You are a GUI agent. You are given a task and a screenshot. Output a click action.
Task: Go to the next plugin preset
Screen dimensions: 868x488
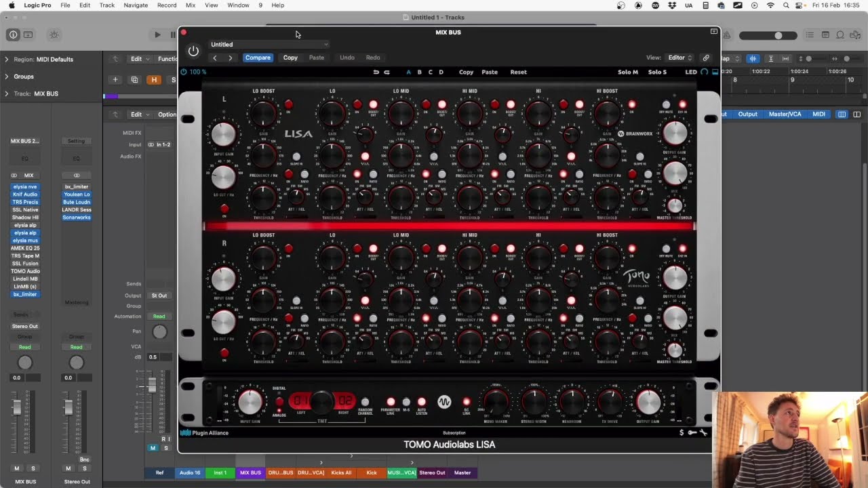(231, 58)
